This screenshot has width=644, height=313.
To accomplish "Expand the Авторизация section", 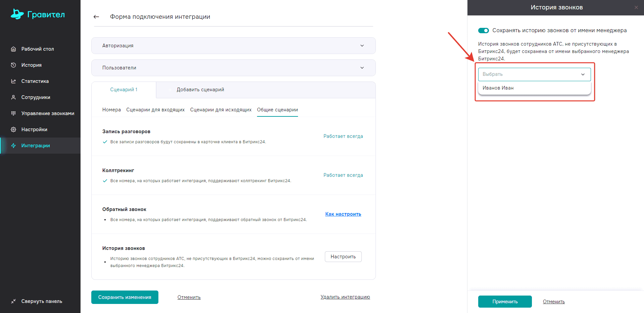I will tap(233, 46).
